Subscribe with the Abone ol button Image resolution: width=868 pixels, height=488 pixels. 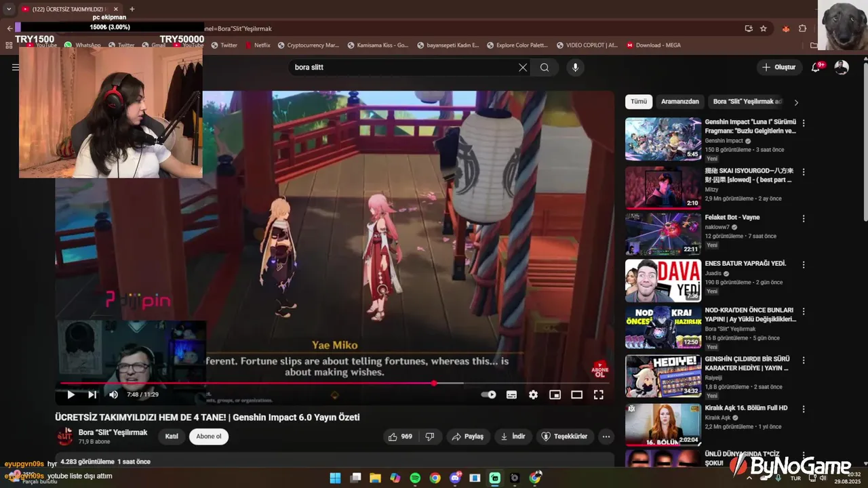209,436
